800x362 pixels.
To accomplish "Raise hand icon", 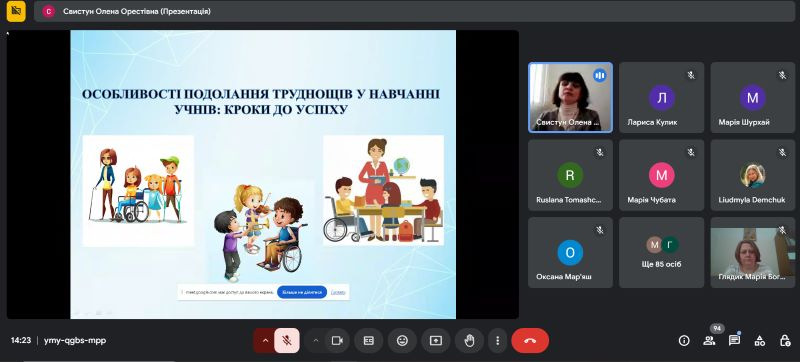I will (x=469, y=341).
